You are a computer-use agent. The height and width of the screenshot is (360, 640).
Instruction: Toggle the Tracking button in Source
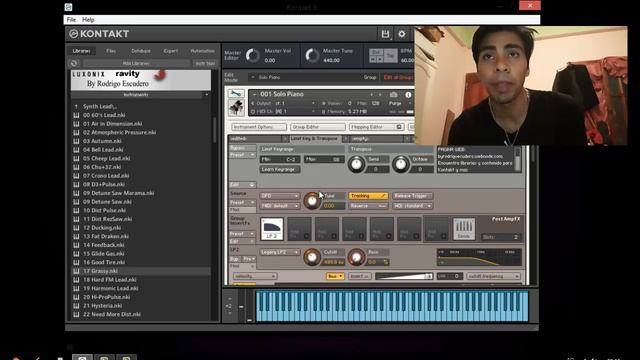(368, 196)
